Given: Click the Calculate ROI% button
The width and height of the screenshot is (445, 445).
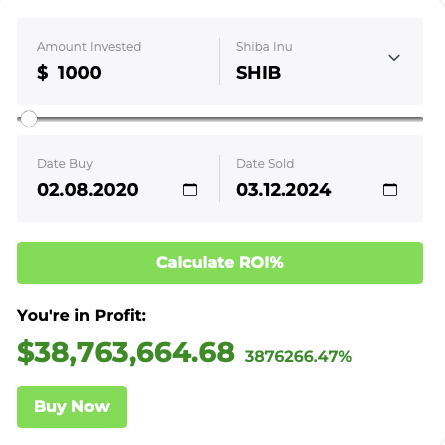Looking at the screenshot, I should [x=220, y=263].
